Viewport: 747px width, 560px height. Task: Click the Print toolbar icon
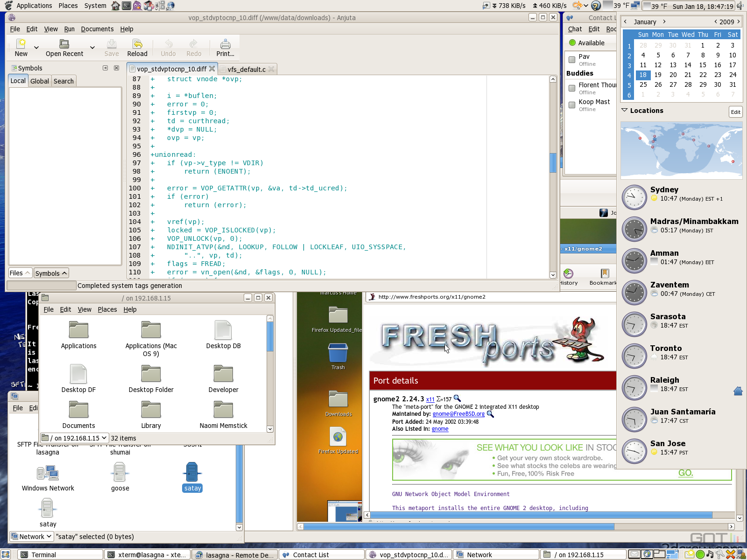(x=225, y=44)
